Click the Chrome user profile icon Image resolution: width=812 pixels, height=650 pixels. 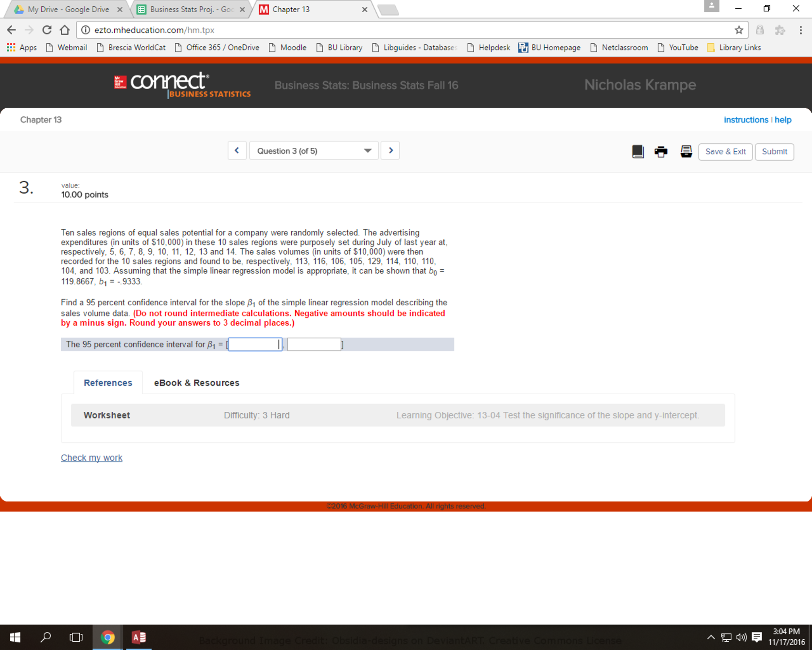(x=711, y=6)
